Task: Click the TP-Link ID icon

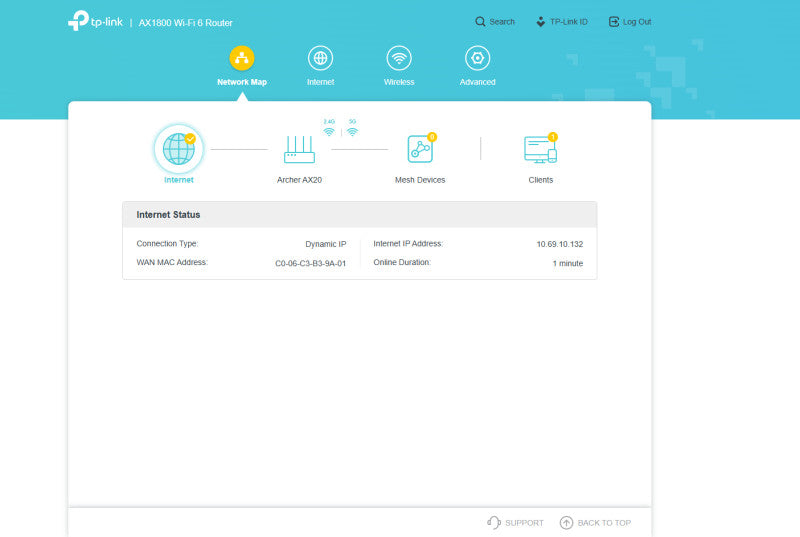Action: [x=541, y=21]
